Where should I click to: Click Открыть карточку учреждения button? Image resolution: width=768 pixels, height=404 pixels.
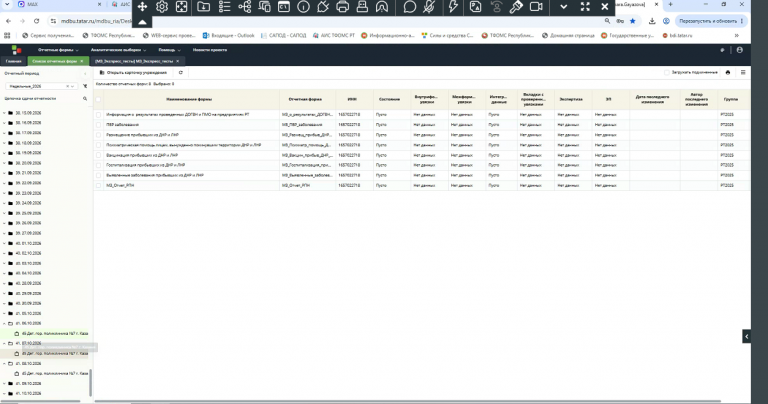click(x=133, y=72)
